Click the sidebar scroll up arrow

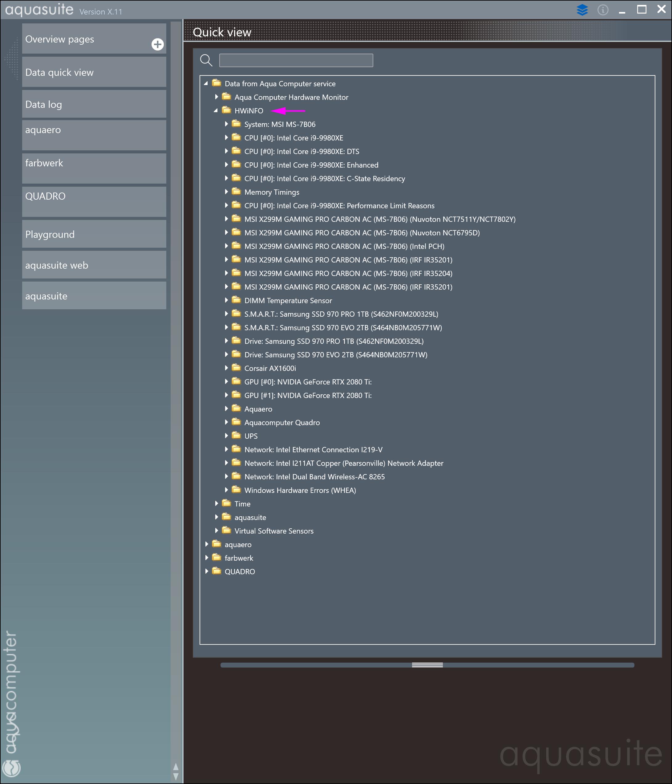pyautogui.click(x=176, y=767)
